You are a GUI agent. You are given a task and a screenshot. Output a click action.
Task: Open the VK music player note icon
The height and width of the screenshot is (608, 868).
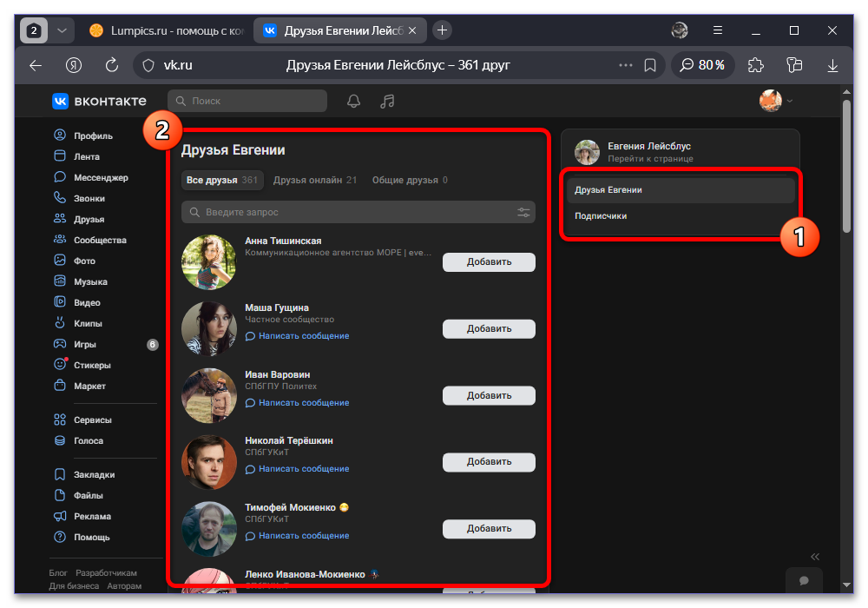point(387,102)
